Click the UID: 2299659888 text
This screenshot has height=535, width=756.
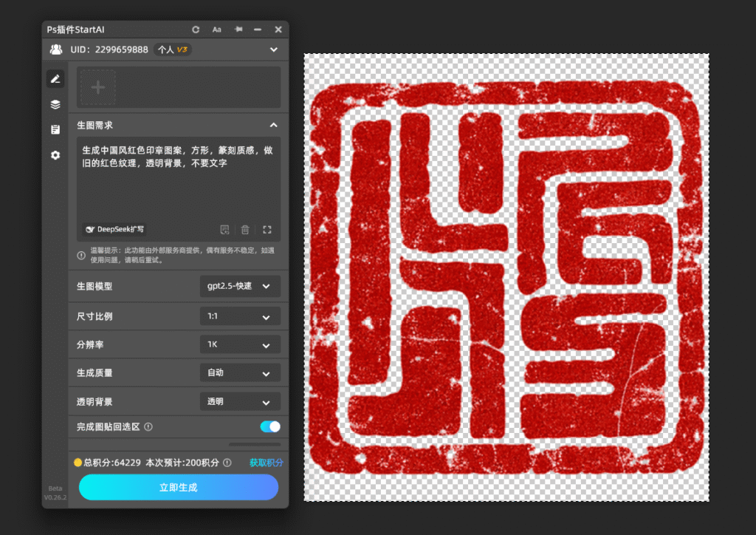(109, 50)
